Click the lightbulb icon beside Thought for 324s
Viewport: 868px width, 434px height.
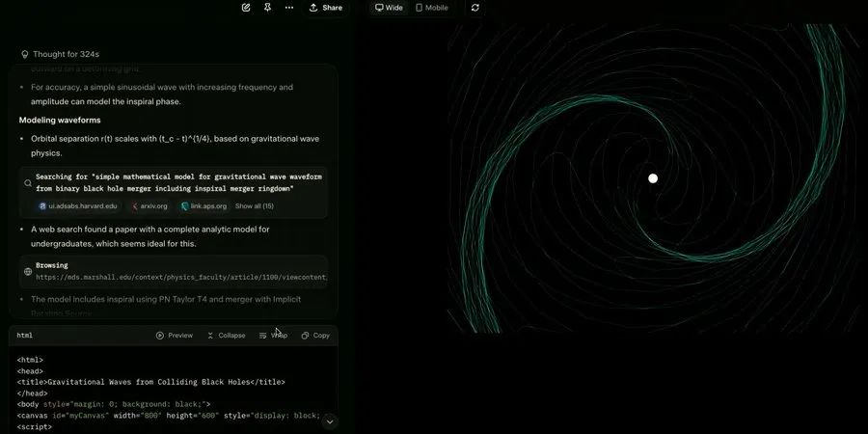pyautogui.click(x=25, y=55)
